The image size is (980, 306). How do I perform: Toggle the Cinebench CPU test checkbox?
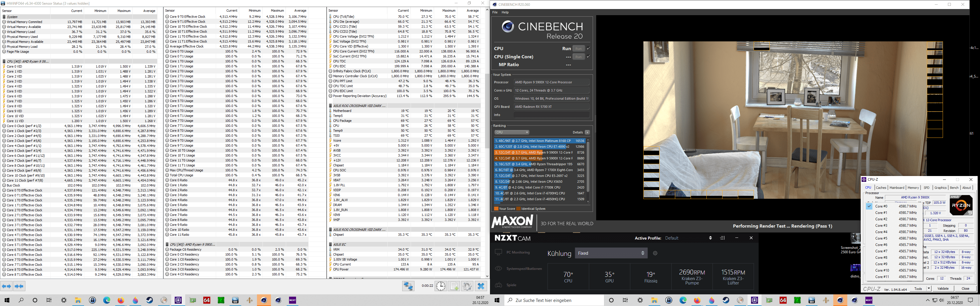588,48
